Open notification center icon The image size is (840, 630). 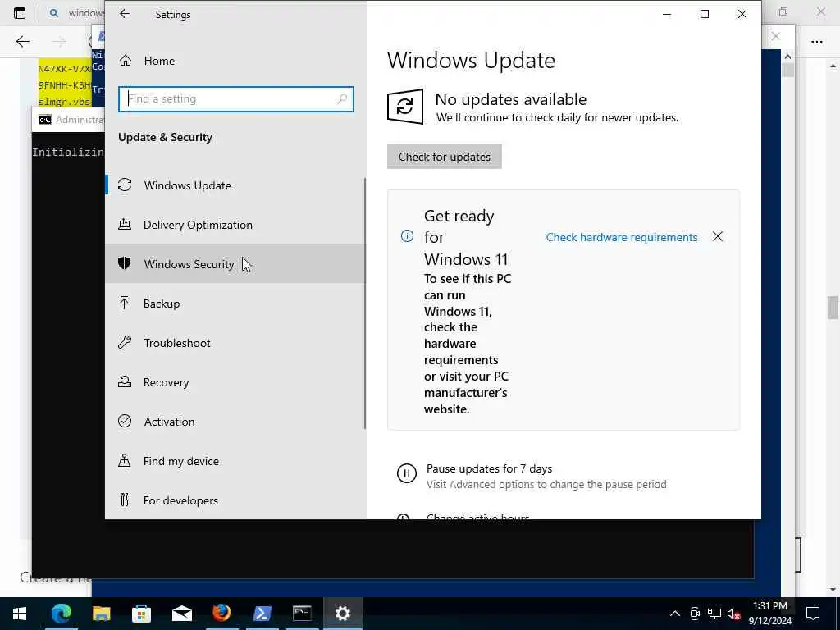(x=813, y=614)
